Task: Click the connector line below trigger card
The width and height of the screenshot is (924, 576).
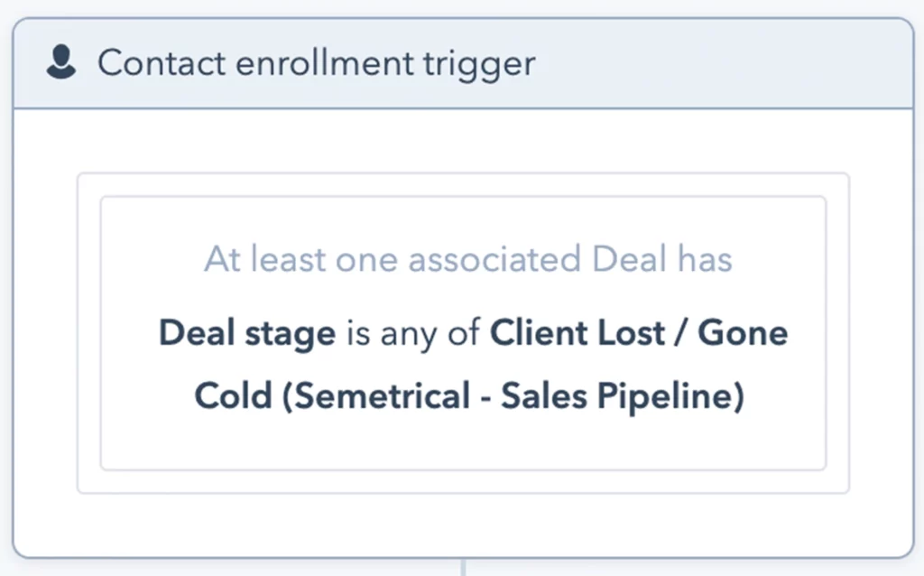Action: pos(463,568)
